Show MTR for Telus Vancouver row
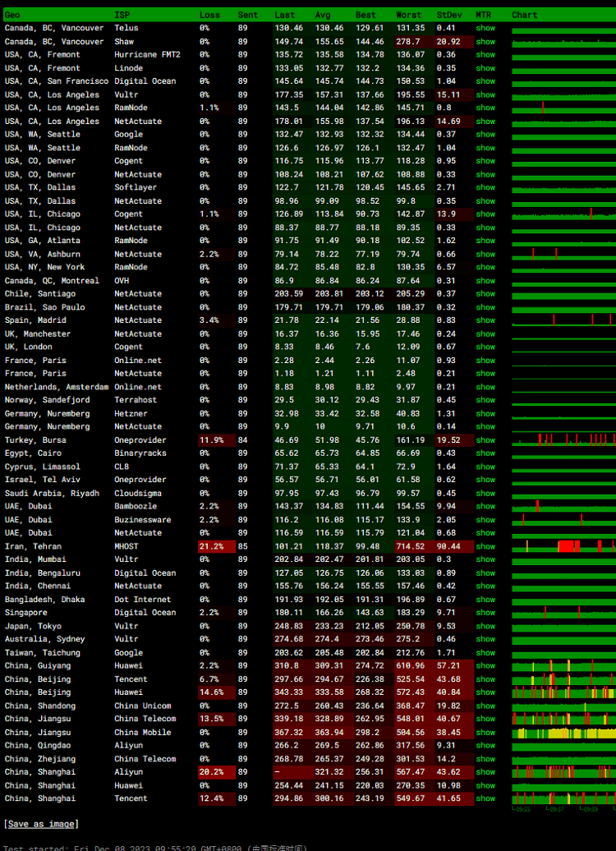Screen dimensions: 616x851 pyautogui.click(x=485, y=28)
